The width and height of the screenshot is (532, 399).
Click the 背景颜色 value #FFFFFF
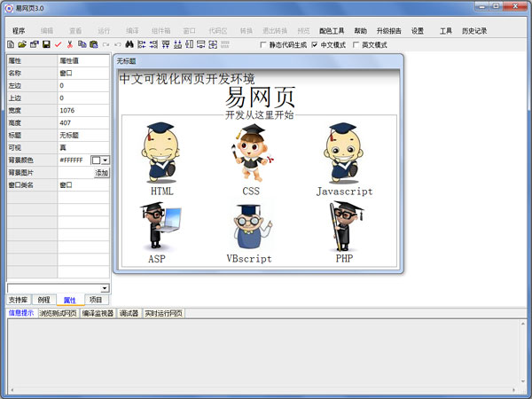71,160
